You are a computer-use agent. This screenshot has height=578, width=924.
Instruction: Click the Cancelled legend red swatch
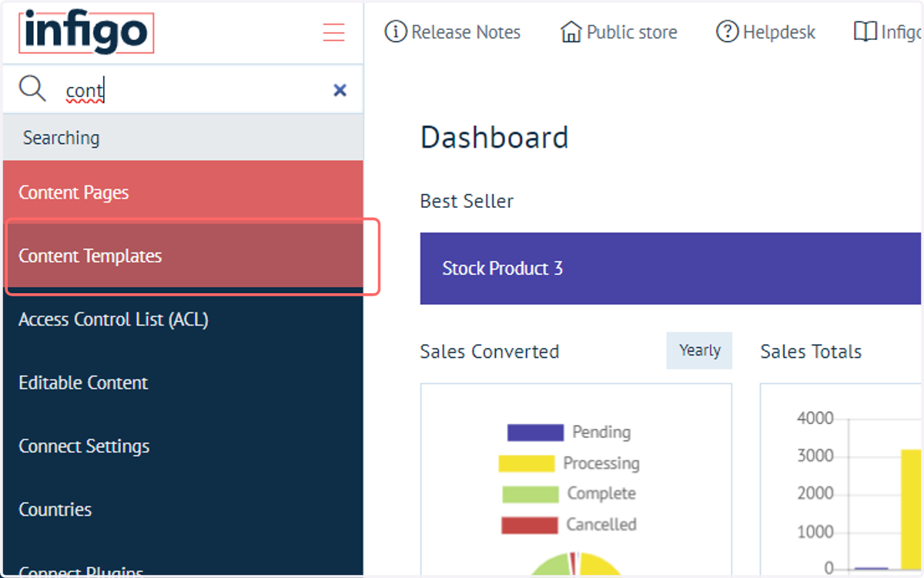tap(529, 526)
